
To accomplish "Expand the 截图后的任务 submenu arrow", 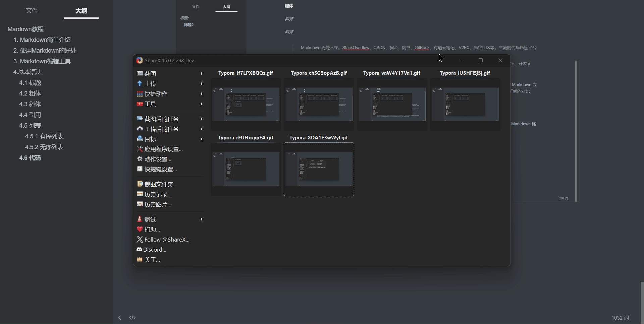I will pyautogui.click(x=202, y=119).
